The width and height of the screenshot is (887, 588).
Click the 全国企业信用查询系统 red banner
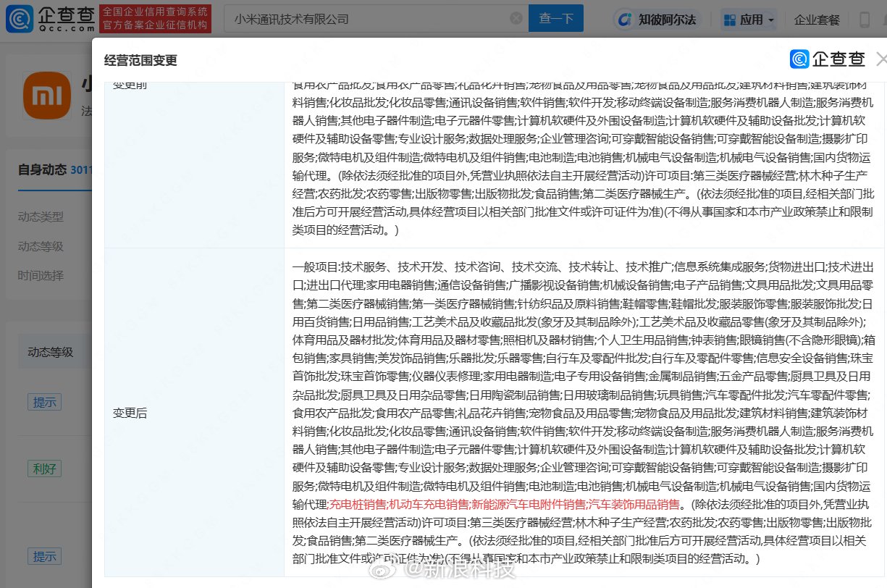pyautogui.click(x=156, y=20)
